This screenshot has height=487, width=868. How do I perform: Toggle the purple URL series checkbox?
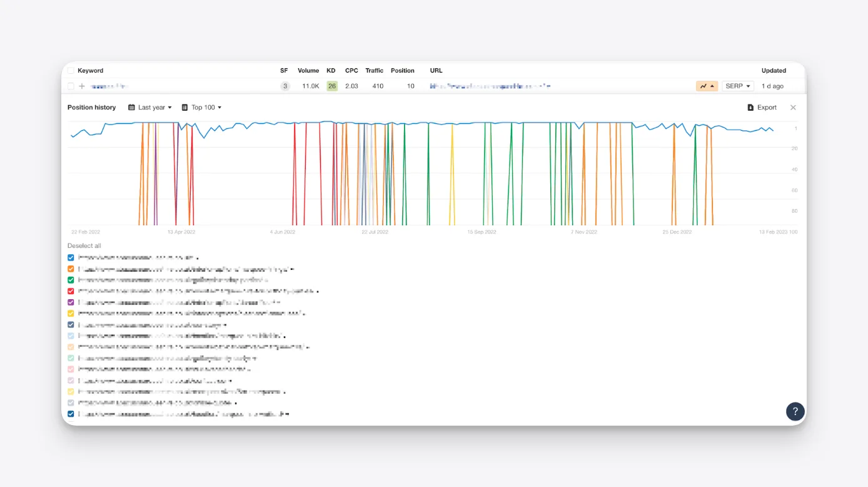[71, 302]
